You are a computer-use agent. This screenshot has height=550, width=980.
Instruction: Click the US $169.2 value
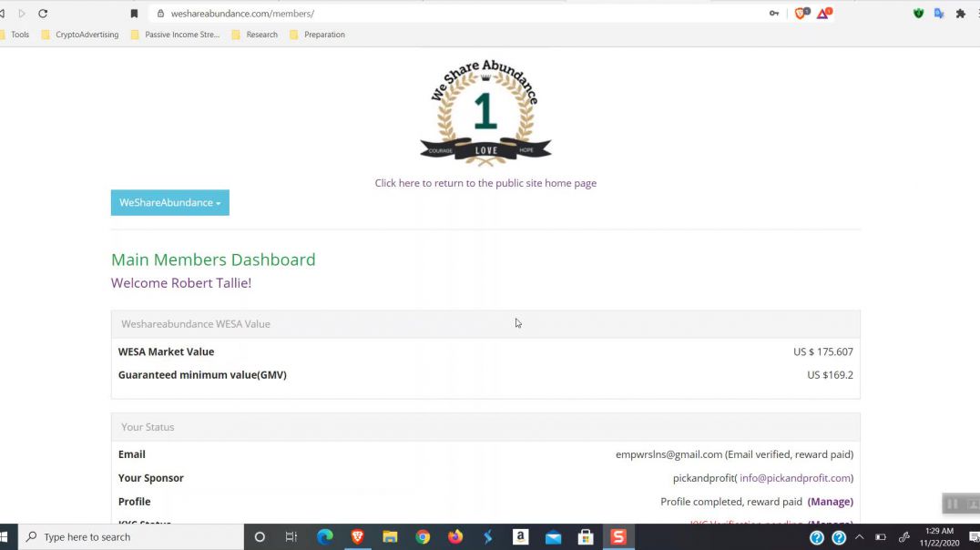pos(830,375)
